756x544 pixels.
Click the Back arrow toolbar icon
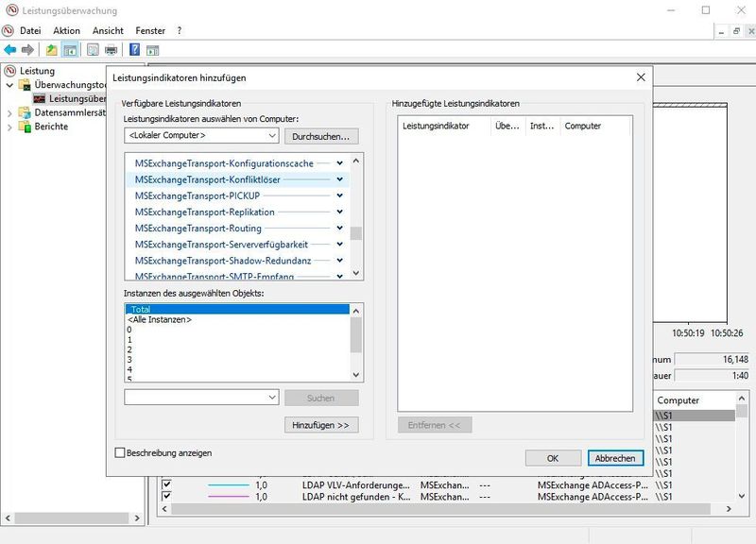[x=10, y=50]
